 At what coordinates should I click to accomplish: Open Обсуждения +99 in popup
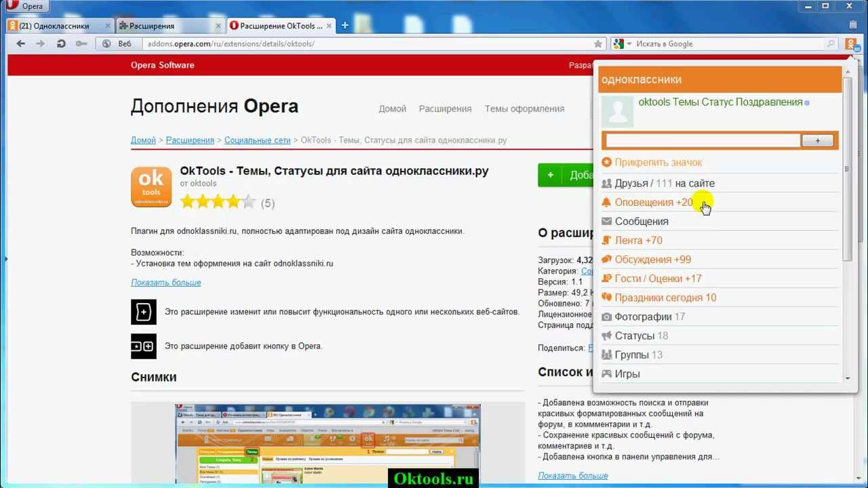tap(653, 260)
